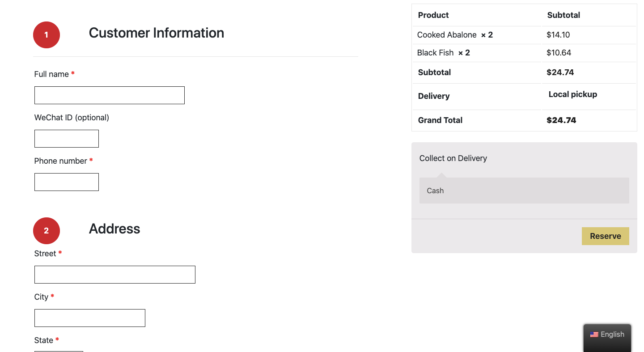Open the English language switcher
The image size is (644, 352).
click(607, 335)
